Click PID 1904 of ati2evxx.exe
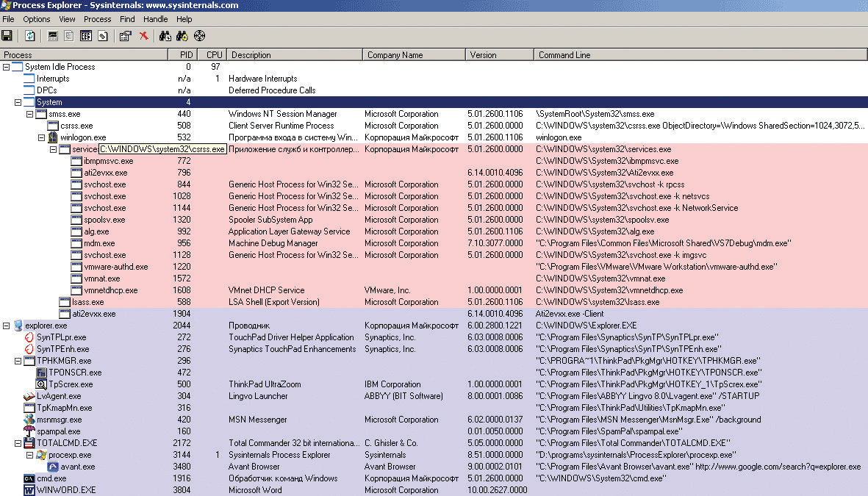The width and height of the screenshot is (868, 496). pyautogui.click(x=182, y=314)
